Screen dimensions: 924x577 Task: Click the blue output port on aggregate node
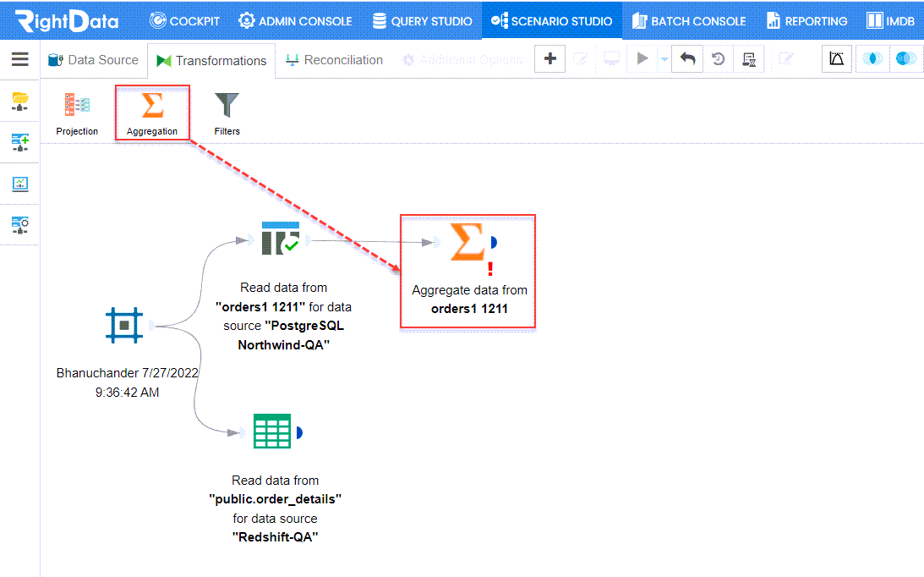point(494,242)
